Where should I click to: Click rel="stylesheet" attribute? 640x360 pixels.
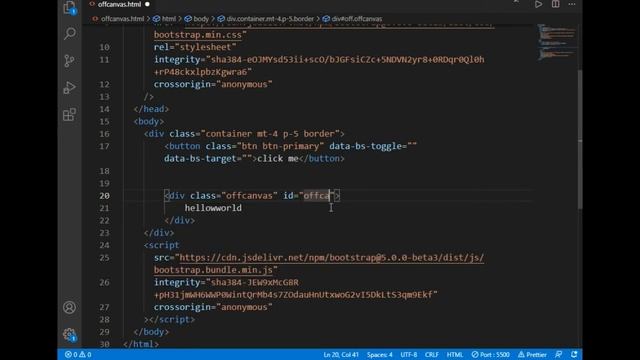[195, 47]
